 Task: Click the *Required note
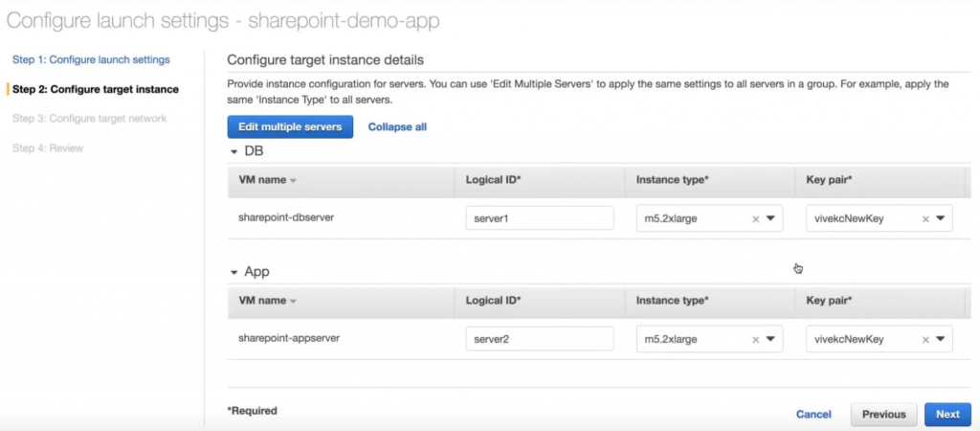pyautogui.click(x=252, y=411)
